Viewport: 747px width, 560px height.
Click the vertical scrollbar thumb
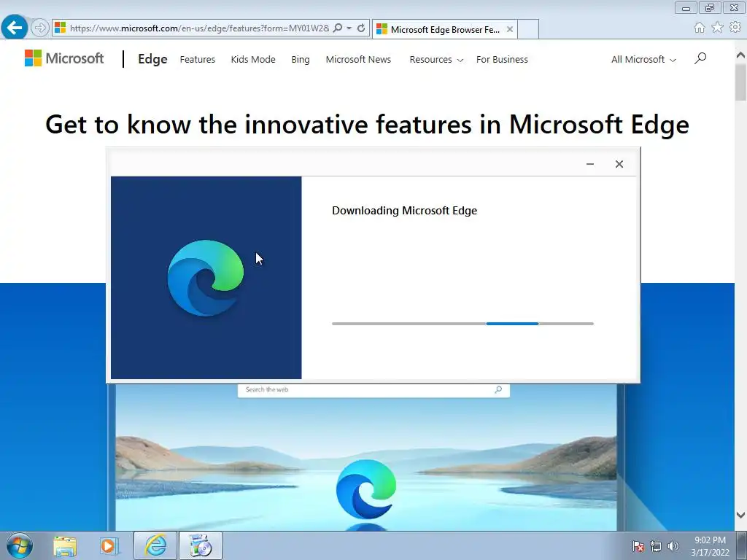coord(741,82)
